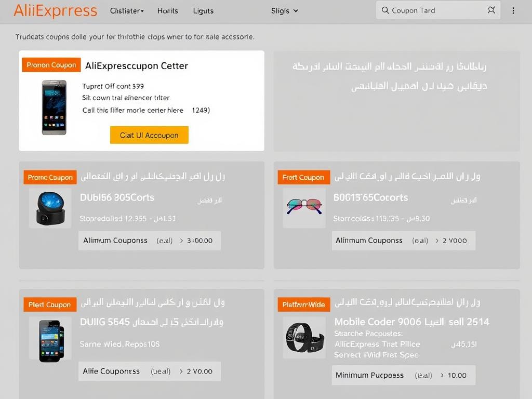Open the three-dot more options menu
Viewport: 532px width, 399px height.
coord(513,11)
